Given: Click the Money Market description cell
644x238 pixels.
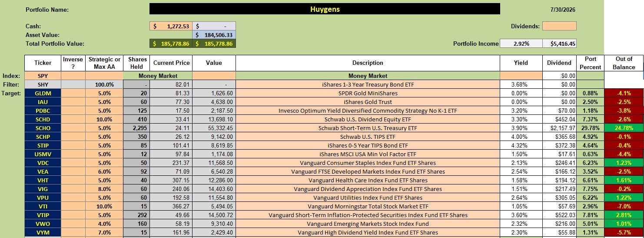Looking at the screenshot, I should (368, 76).
